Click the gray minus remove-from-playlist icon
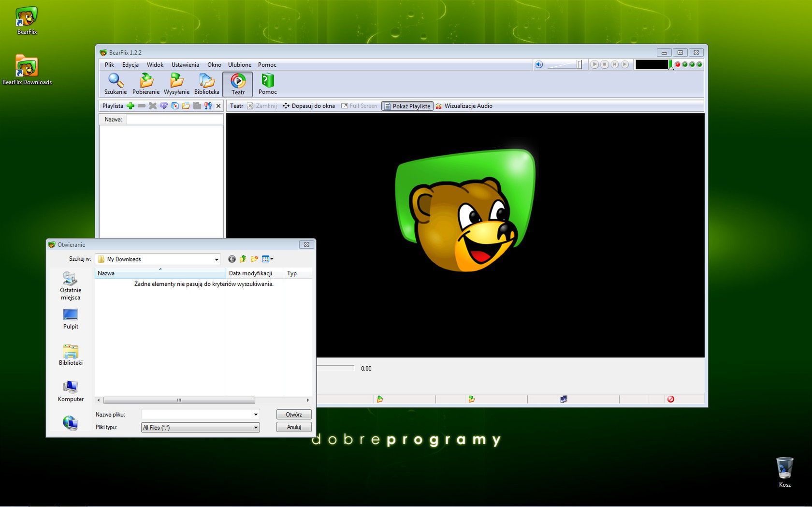Image resolution: width=812 pixels, height=507 pixels. point(142,106)
